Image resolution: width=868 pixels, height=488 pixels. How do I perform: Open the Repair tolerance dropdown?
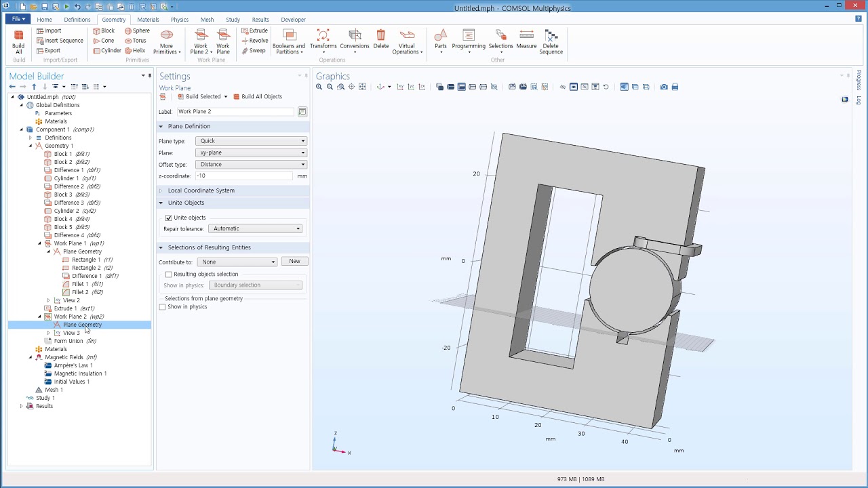(x=255, y=228)
